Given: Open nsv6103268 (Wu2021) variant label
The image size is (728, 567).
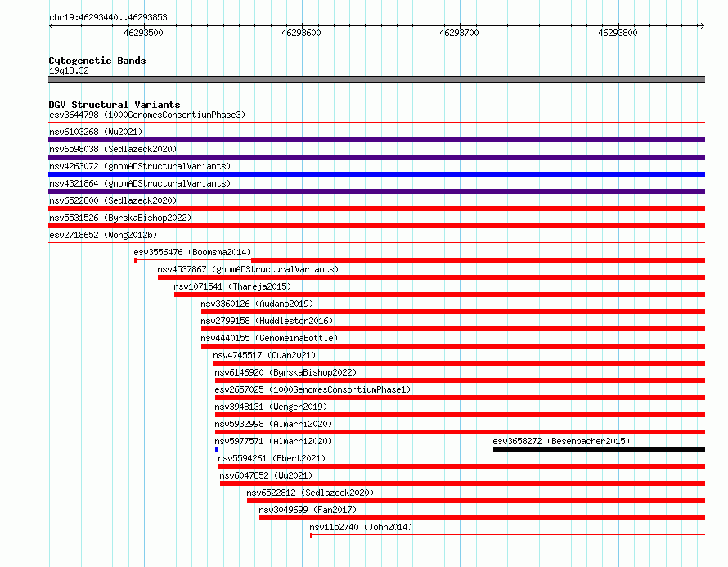Looking at the screenshot, I should click(96, 132).
